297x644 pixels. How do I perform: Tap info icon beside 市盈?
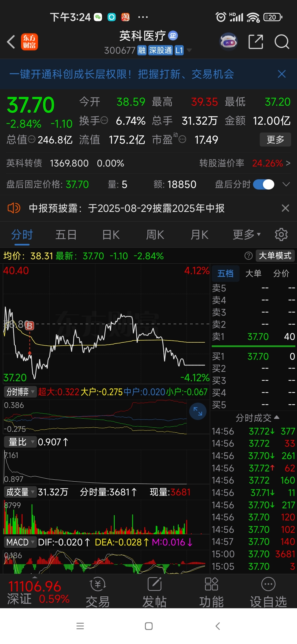(x=182, y=139)
